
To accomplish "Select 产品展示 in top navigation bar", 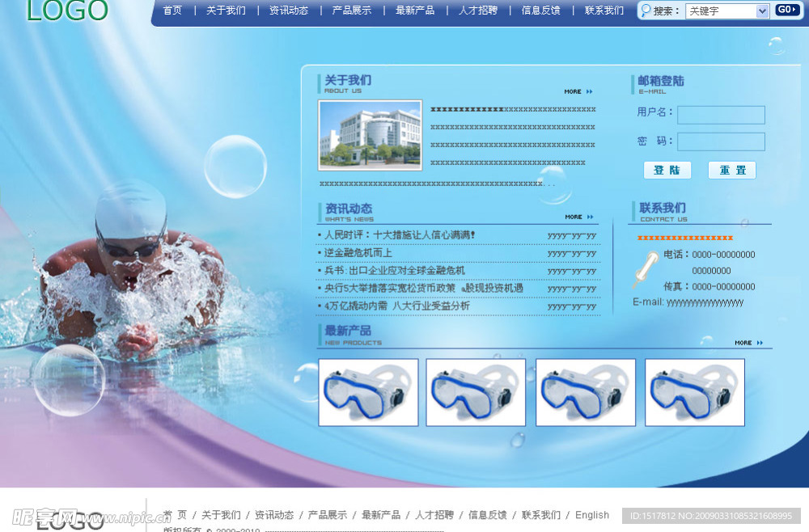I will click(352, 11).
